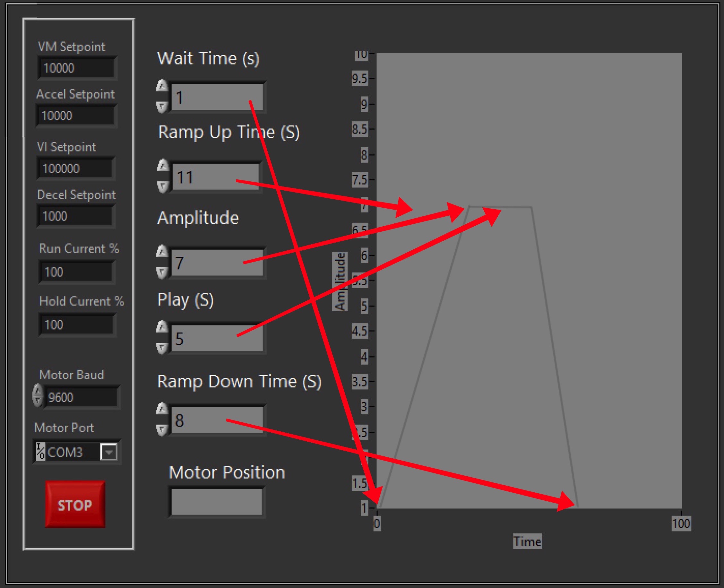
Task: Increase the Amplitude value
Action: (162, 251)
